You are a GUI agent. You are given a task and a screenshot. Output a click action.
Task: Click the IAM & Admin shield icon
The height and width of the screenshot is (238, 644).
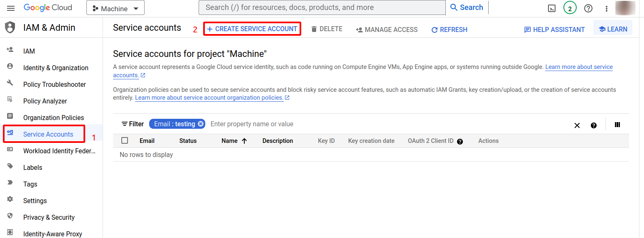click(x=10, y=27)
